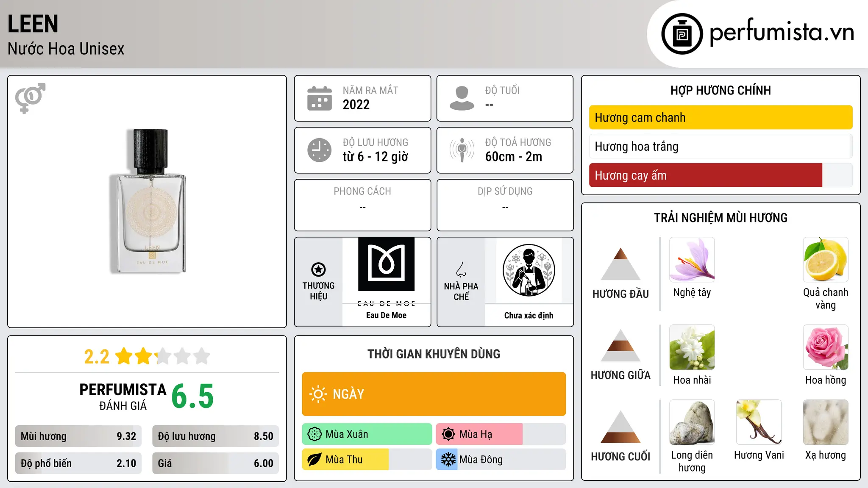Click the Perfumista score 6.5
This screenshot has width=868, height=488.
[192, 396]
